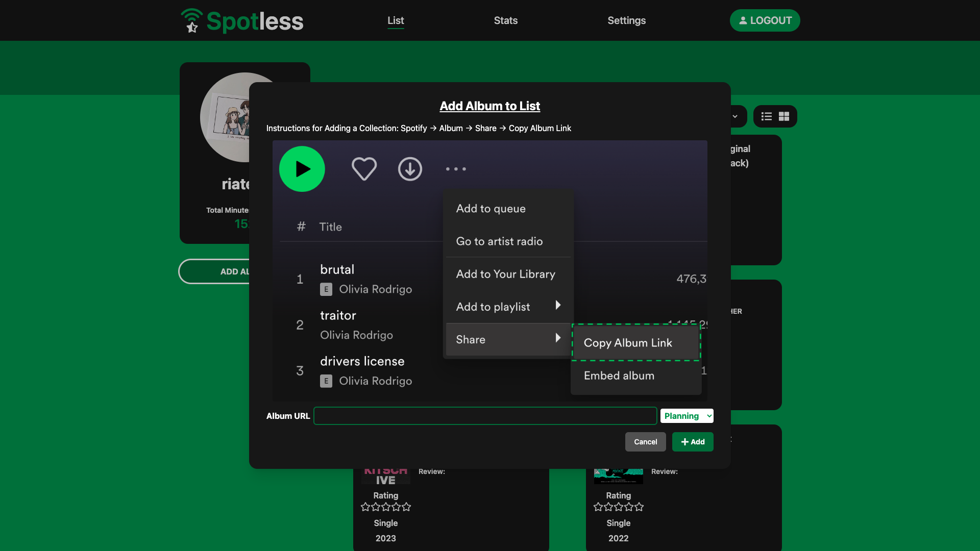
Task: Open the Stats page
Action: [505, 20]
